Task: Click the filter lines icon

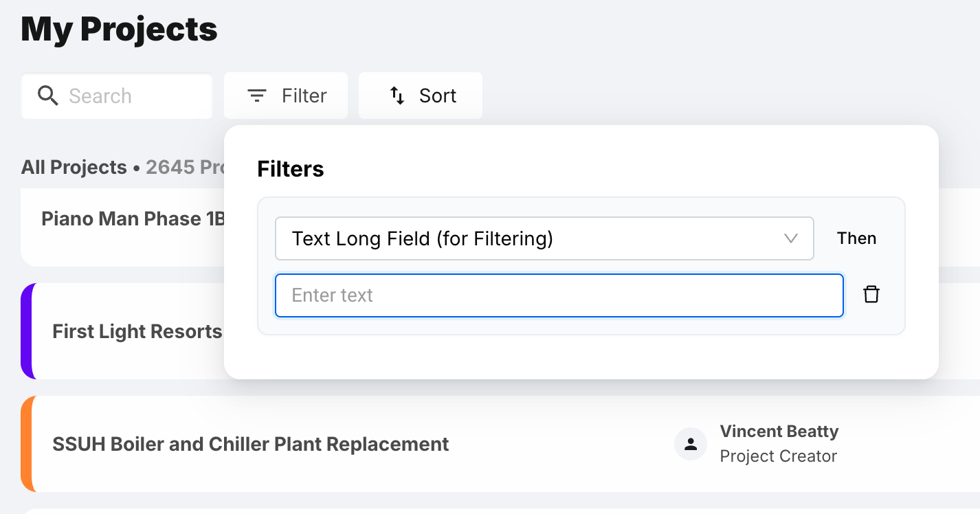Action: (257, 96)
